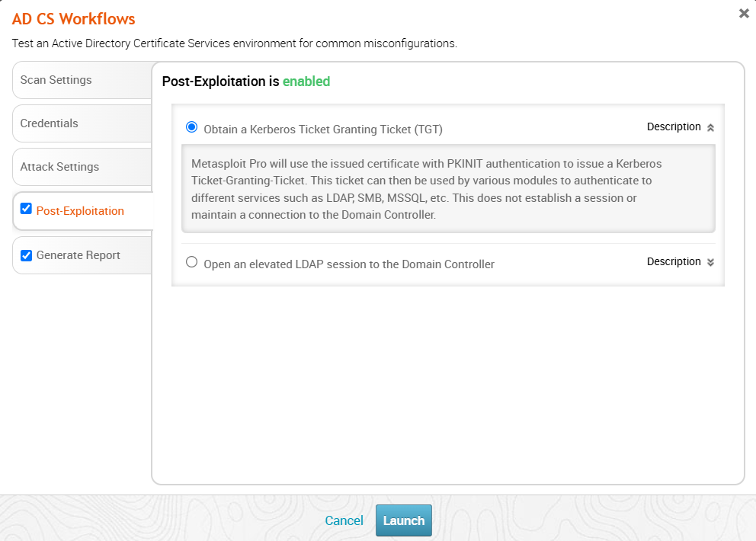The image size is (756, 541).
Task: Collapse the Kerberos TGT description via double-up chevron
Action: click(x=710, y=128)
